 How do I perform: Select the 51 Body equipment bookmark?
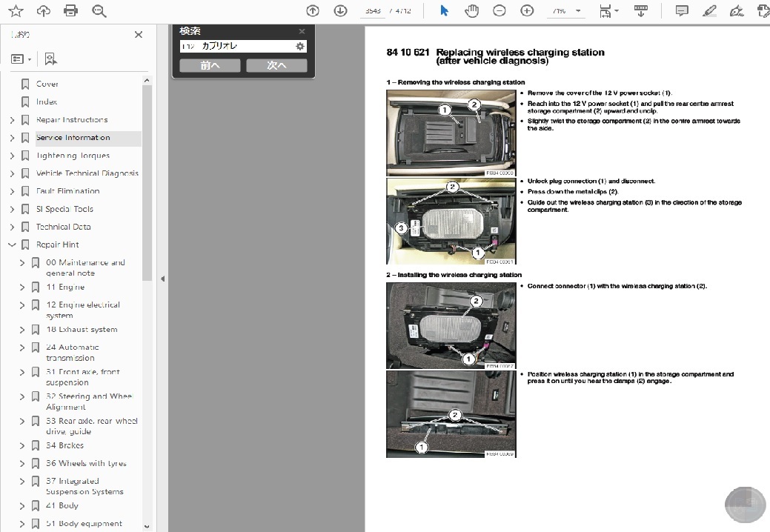(84, 524)
